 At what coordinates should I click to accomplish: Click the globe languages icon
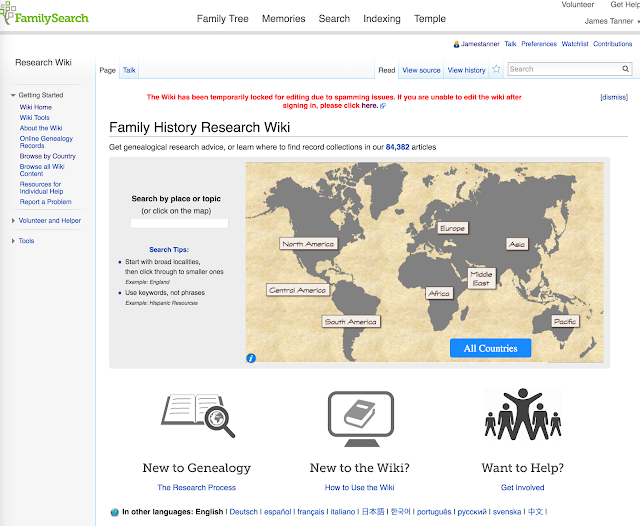[115, 512]
